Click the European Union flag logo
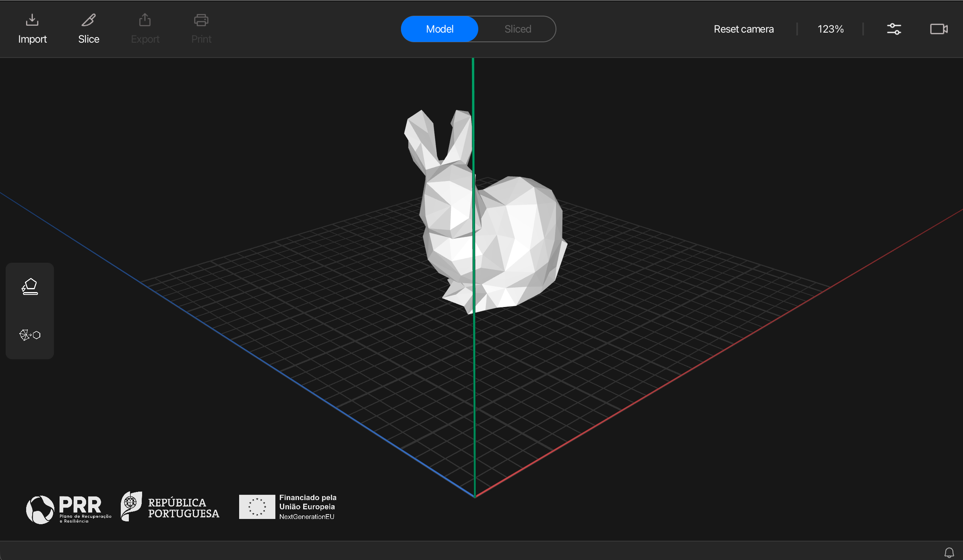Image resolution: width=963 pixels, height=560 pixels. point(257,507)
